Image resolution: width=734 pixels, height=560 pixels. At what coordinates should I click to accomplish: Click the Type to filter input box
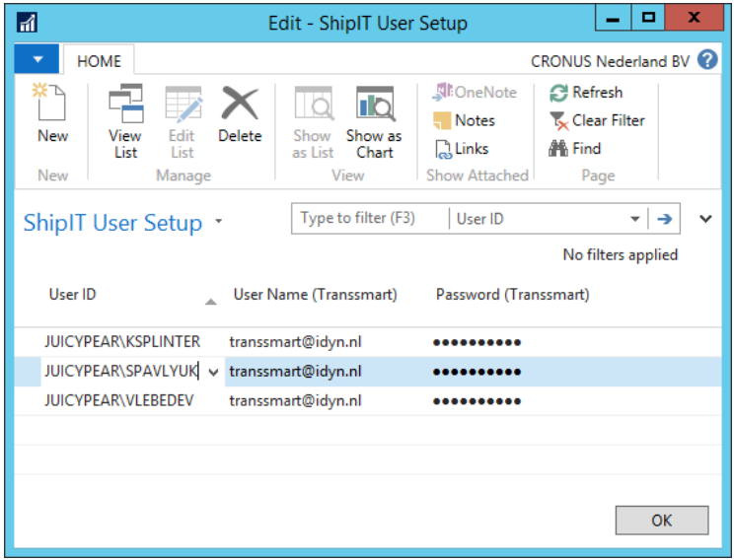[369, 219]
